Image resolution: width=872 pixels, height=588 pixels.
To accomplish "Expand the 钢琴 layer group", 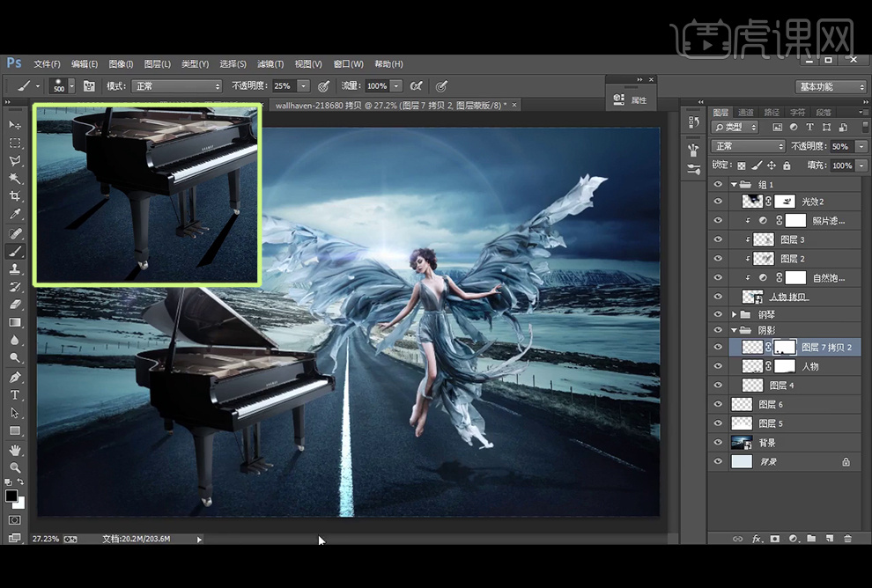I will 735,314.
